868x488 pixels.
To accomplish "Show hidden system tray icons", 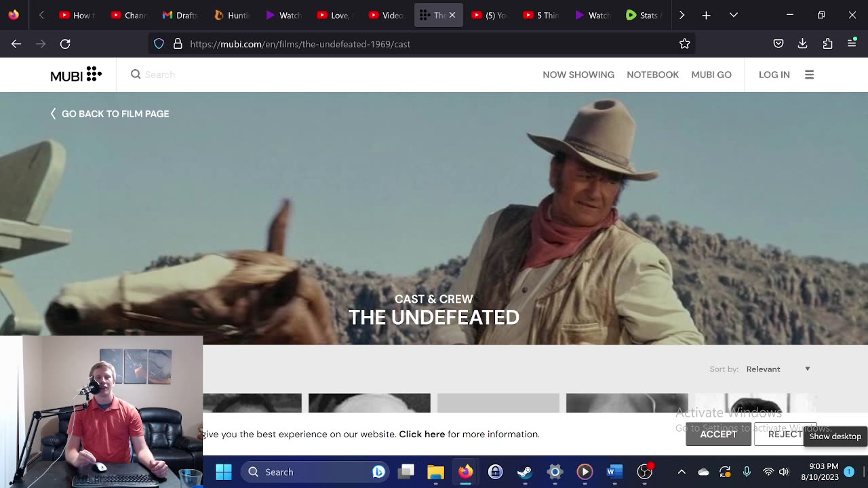I will coord(682,472).
